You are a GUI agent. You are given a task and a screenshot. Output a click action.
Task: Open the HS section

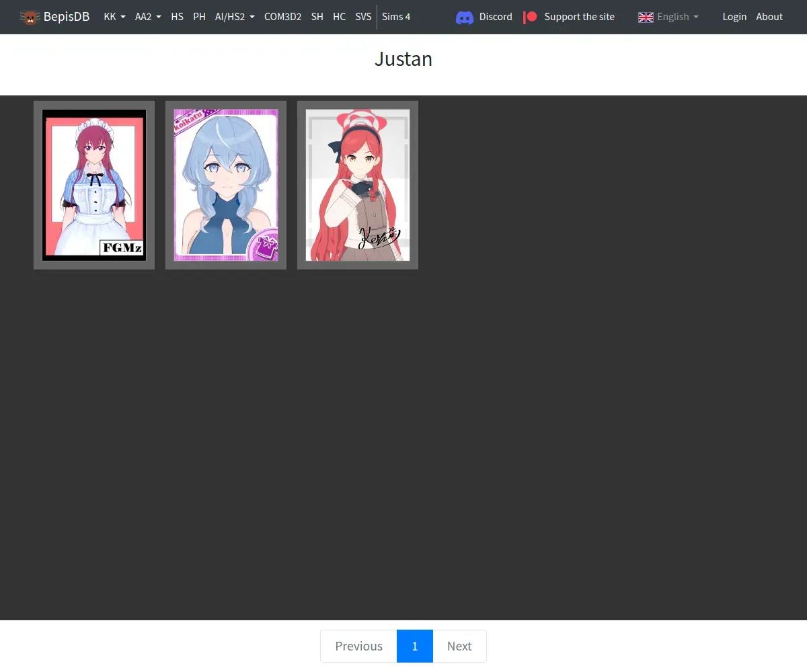[177, 17]
